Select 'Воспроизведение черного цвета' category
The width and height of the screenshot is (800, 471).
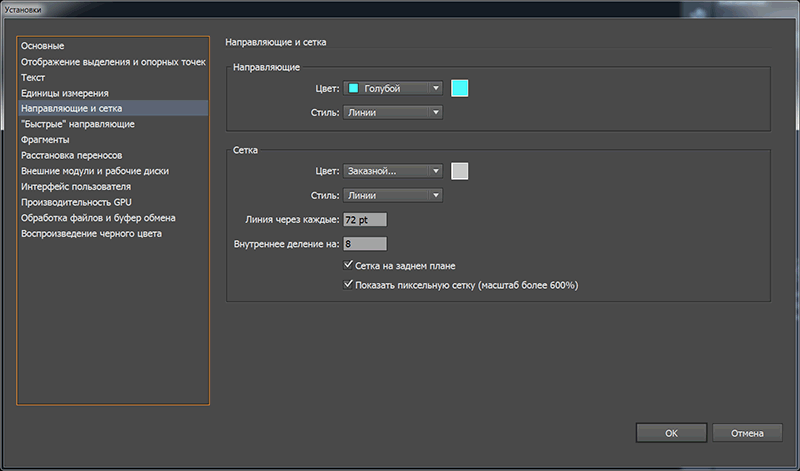pos(91,233)
